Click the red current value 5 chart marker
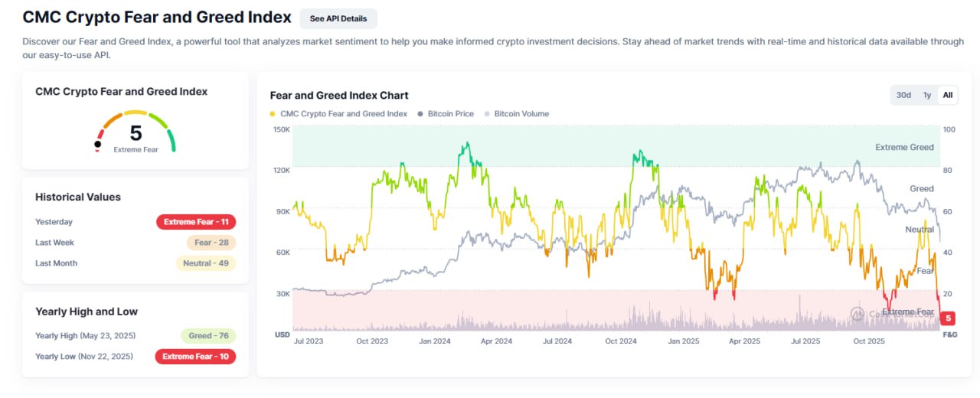 (948, 318)
